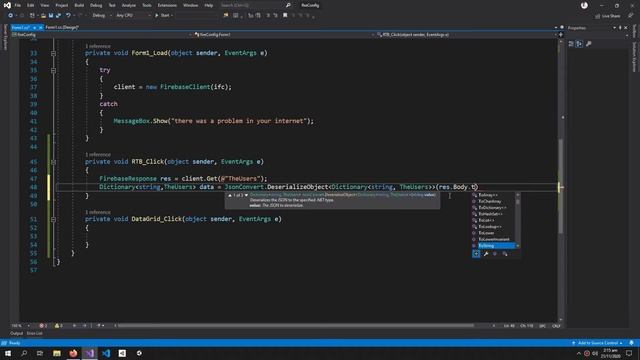Screen dimensions: 640x360
Task: Open the FireConfig project scope dropdown
Action: [101, 35]
